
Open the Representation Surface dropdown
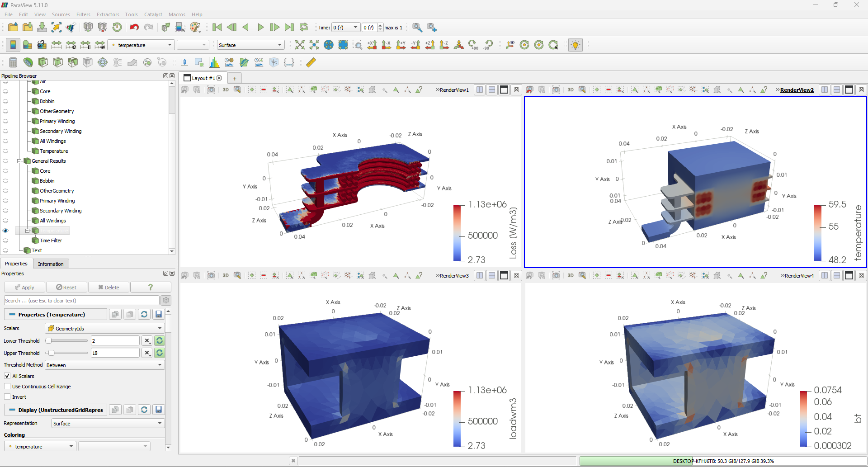tap(107, 423)
